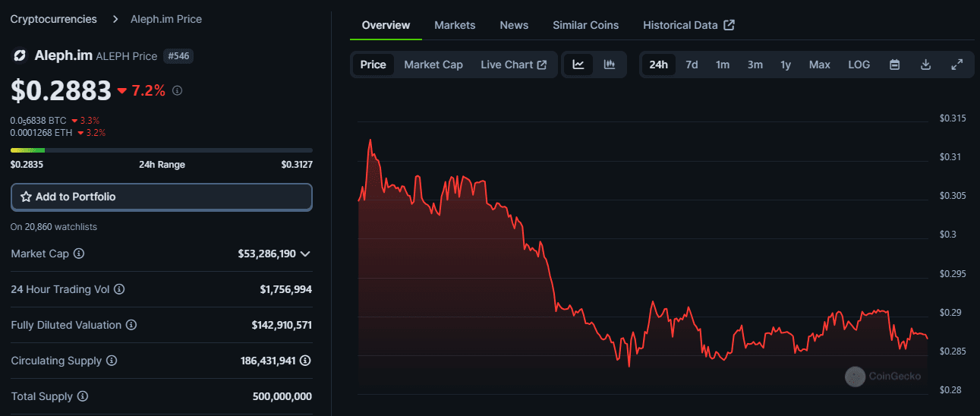980x416 pixels.
Task: Switch to Similar Coins tab
Action: point(585,25)
